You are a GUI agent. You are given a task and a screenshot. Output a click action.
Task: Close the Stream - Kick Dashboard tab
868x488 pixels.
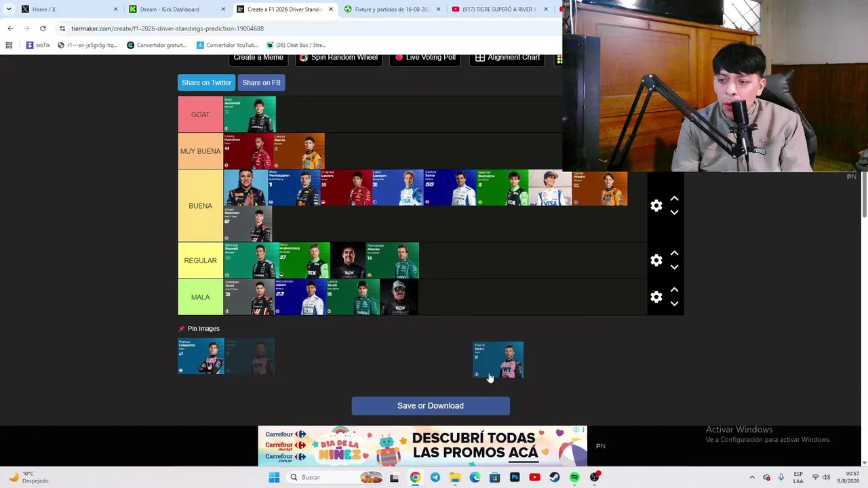(223, 9)
